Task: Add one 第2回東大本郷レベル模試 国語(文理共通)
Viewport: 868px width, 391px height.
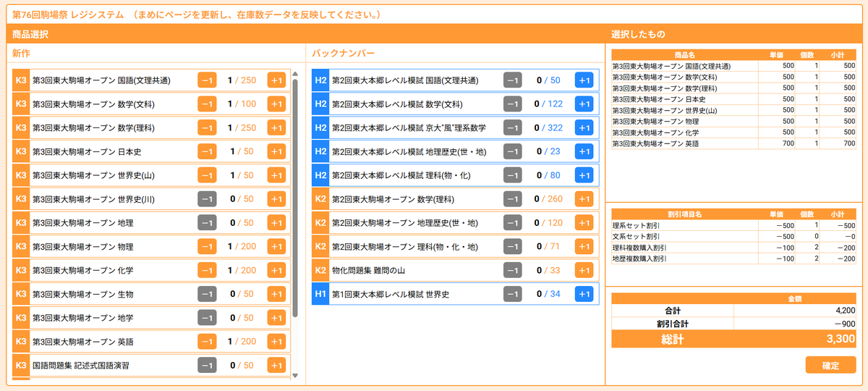Action: [x=584, y=80]
